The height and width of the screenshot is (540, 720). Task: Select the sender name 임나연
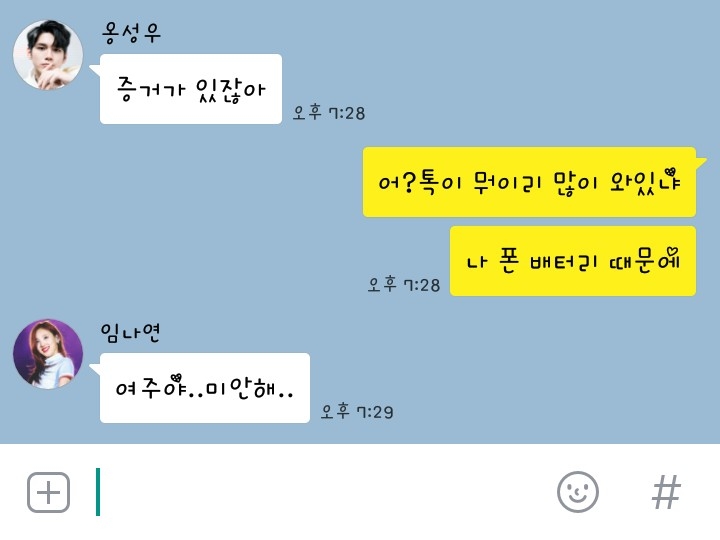click(x=130, y=332)
